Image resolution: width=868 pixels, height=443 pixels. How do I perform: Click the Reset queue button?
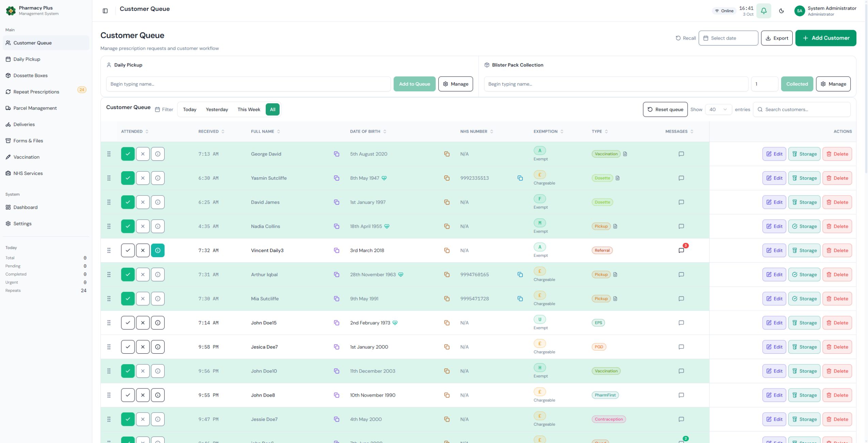point(665,109)
